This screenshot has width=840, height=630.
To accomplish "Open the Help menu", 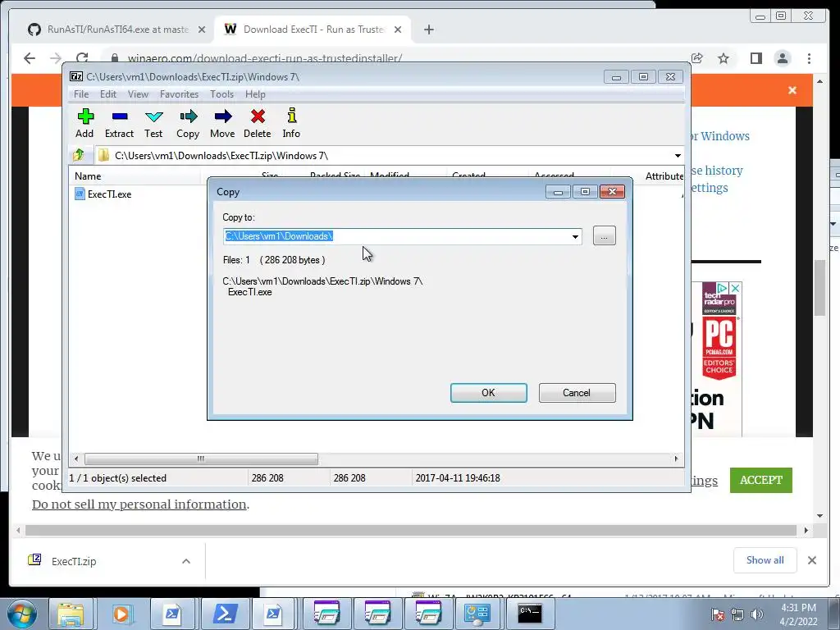I will click(x=255, y=94).
